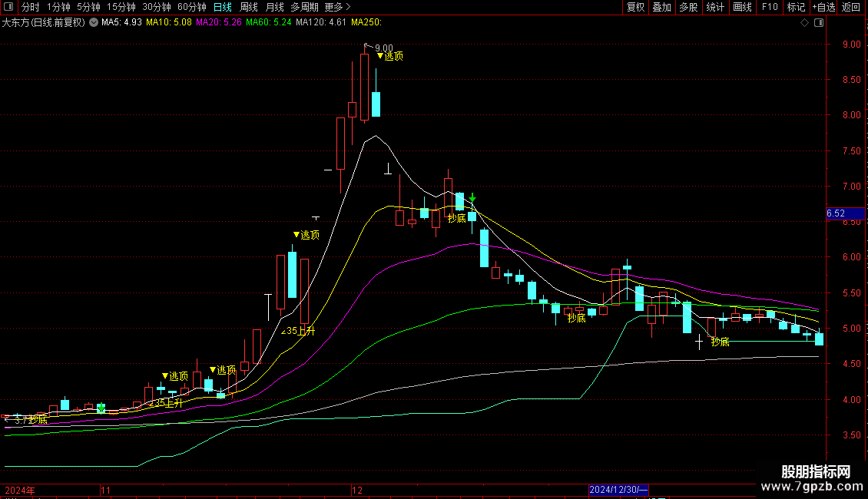
Task: Toggle the right side panel icon
Action: [820, 23]
